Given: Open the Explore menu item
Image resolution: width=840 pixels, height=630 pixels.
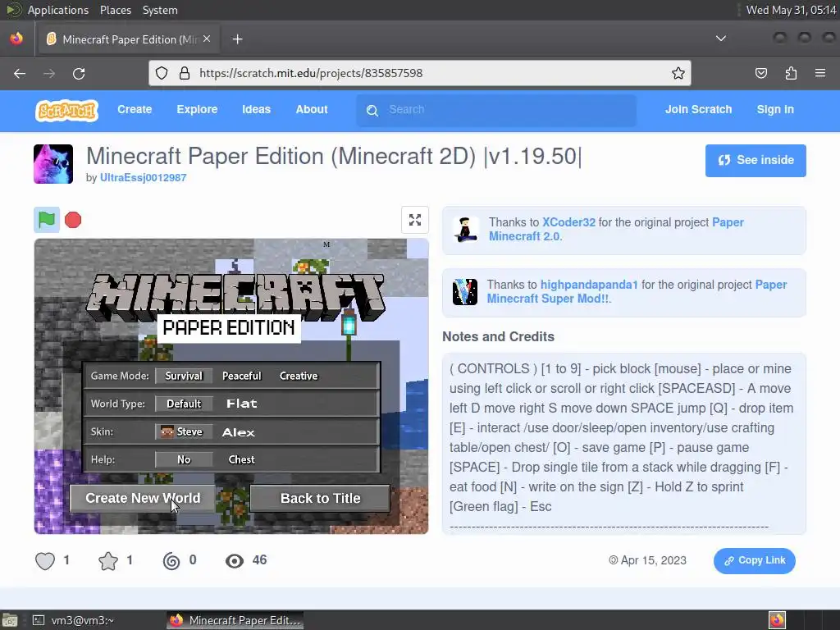Looking at the screenshot, I should click(x=197, y=109).
